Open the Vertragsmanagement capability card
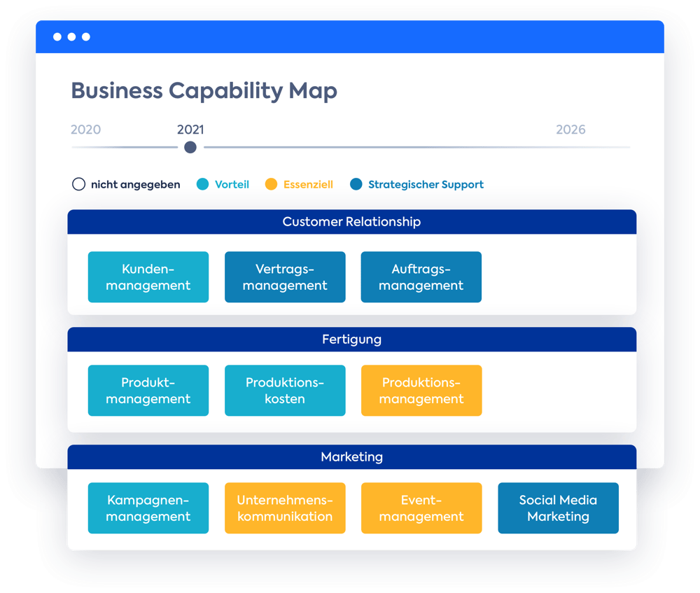Screen dimensions: 700x593 (x=285, y=277)
